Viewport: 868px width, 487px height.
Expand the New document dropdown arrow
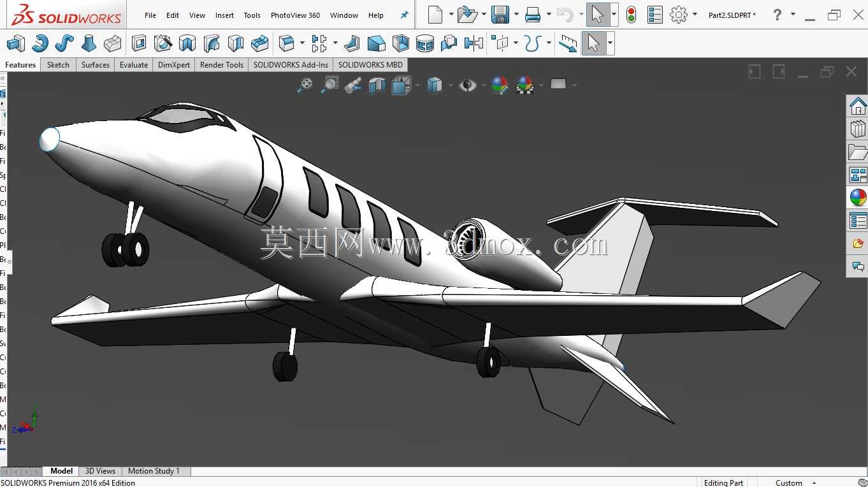tap(451, 15)
